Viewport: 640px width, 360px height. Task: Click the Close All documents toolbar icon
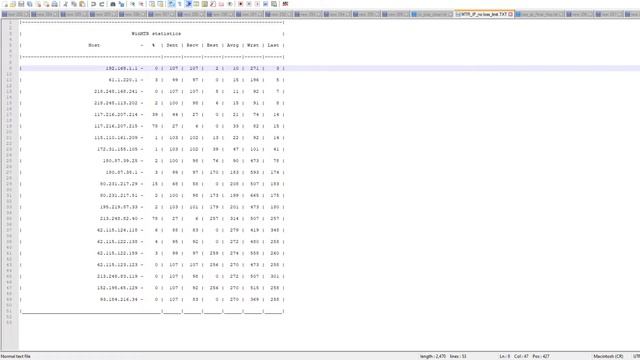[x=46, y=4]
